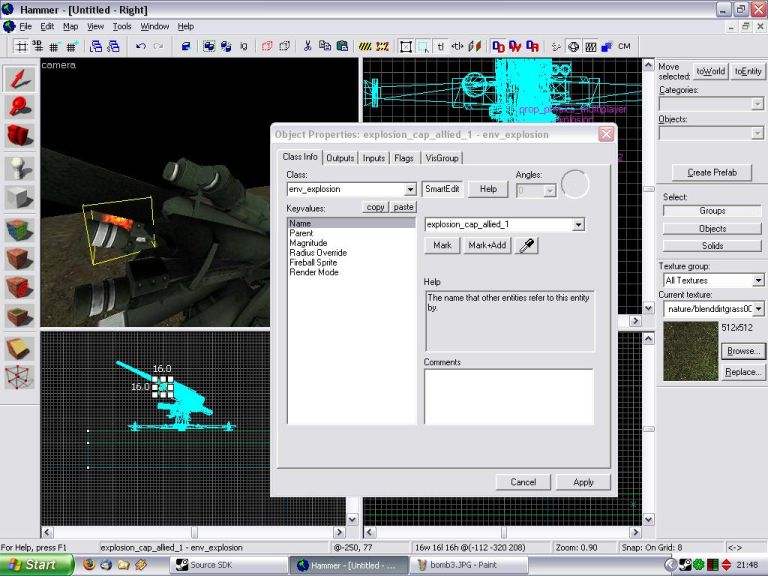Select the Apply Overlays tool
Screen dimensions: 768x576
tap(20, 316)
